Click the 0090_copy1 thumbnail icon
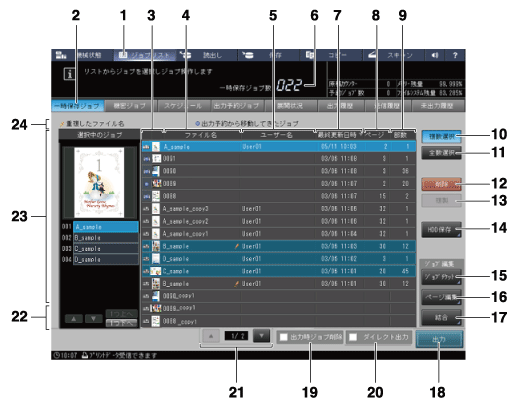The image size is (517, 399). (156, 296)
